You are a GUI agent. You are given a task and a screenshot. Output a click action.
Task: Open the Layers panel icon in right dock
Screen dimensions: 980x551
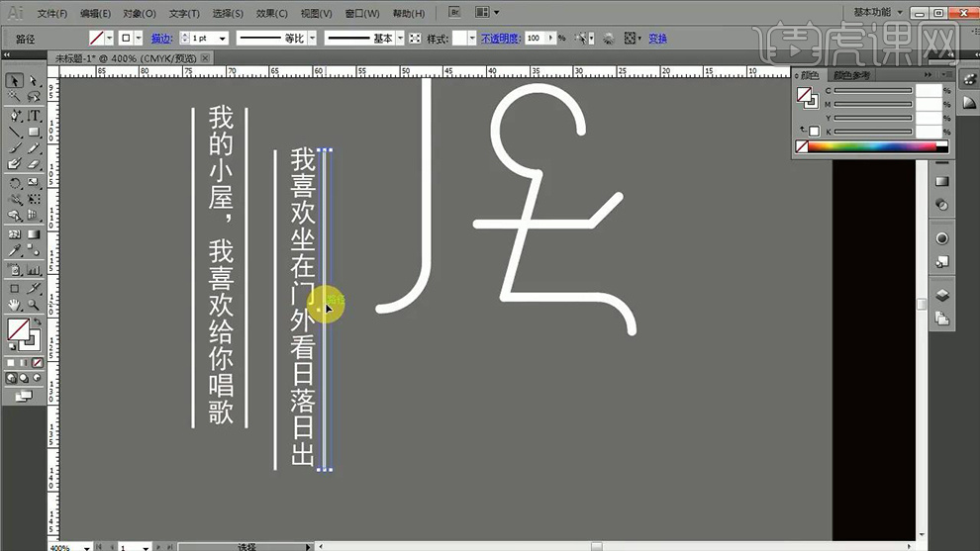pos(941,295)
